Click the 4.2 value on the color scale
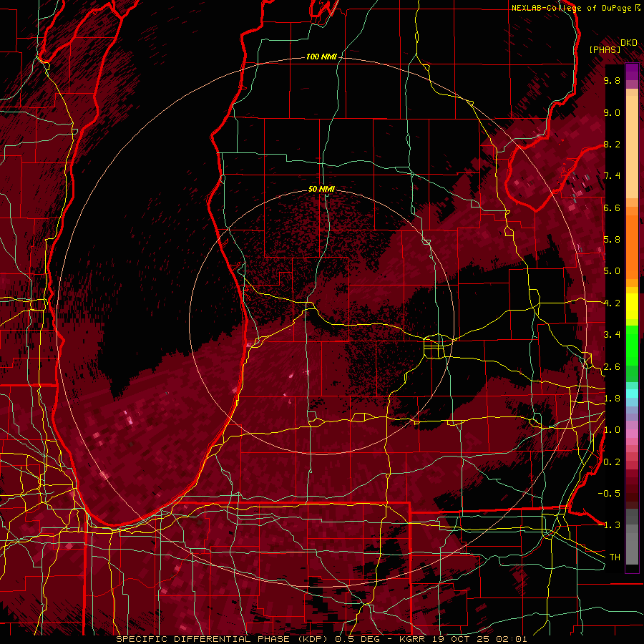The height and width of the screenshot is (644, 644). pos(612,303)
